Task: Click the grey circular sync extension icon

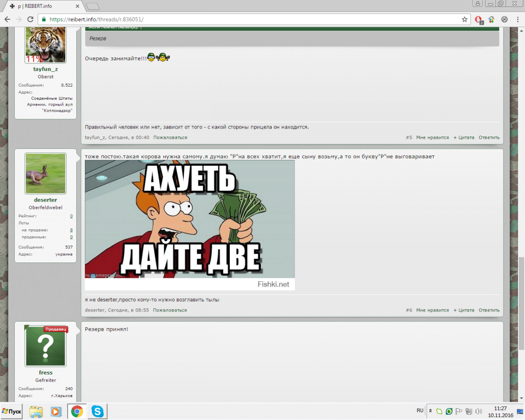Action: [504, 19]
